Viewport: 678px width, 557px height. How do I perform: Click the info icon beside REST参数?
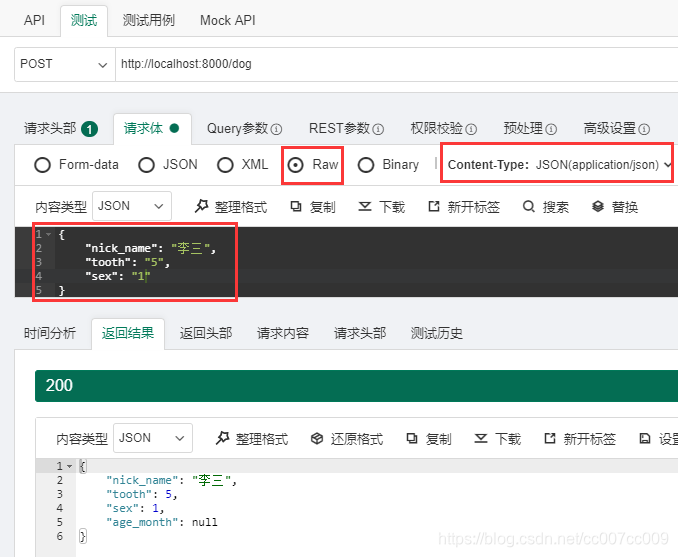378,129
